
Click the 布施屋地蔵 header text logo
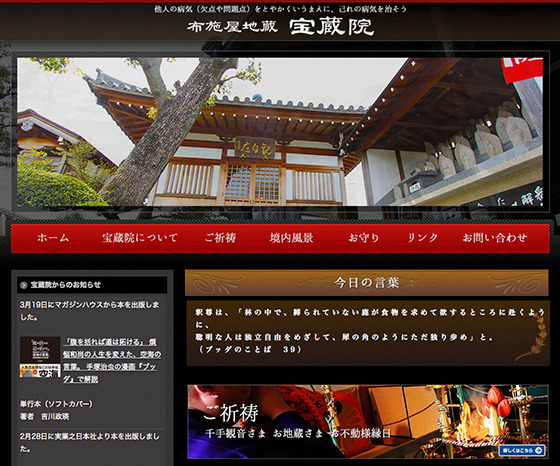click(x=232, y=26)
